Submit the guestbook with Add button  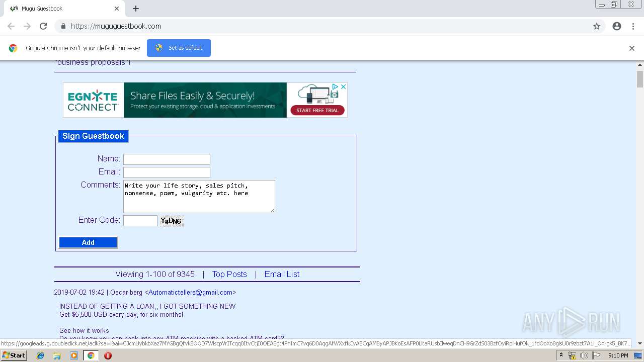coord(88,242)
